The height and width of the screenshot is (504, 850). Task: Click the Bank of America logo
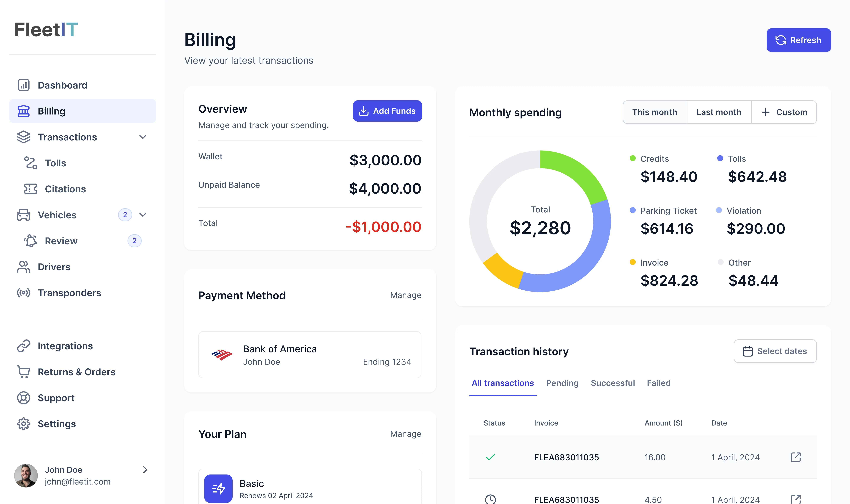(x=222, y=355)
